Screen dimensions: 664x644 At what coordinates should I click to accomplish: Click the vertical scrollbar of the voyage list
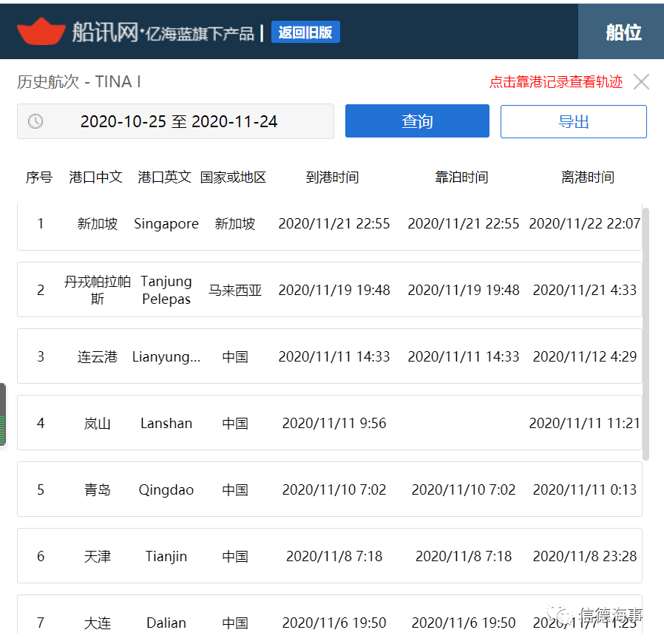646,333
